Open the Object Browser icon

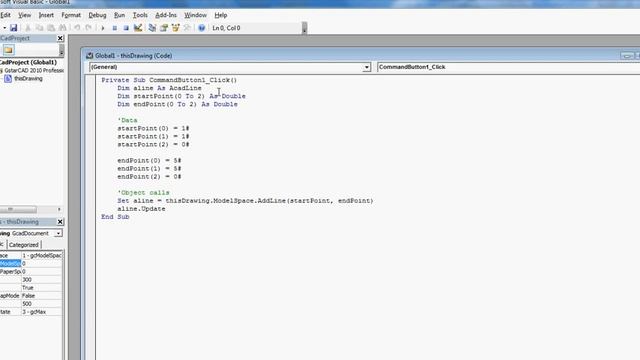click(x=176, y=28)
